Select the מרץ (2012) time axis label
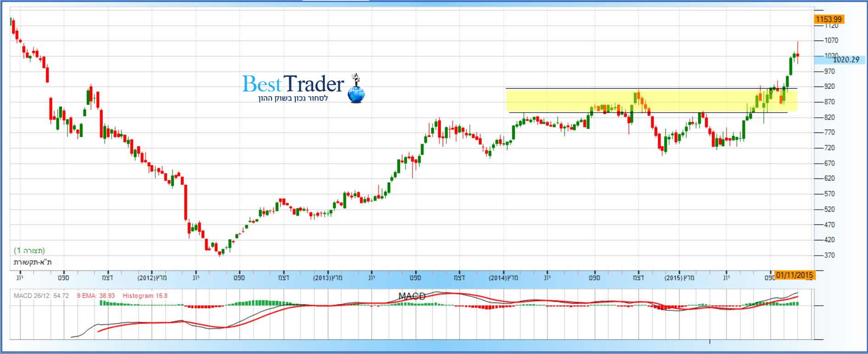The image size is (868, 354). click(x=152, y=278)
